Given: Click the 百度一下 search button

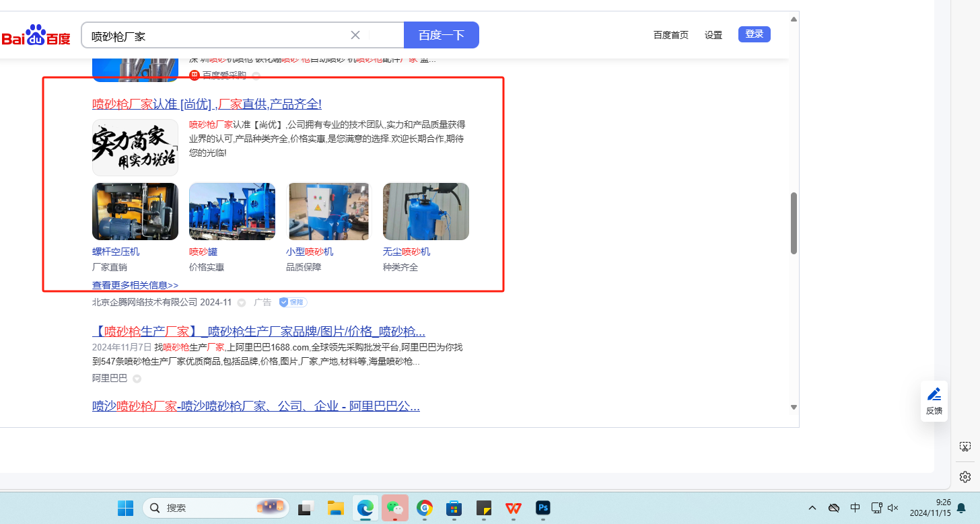Looking at the screenshot, I should 441,35.
